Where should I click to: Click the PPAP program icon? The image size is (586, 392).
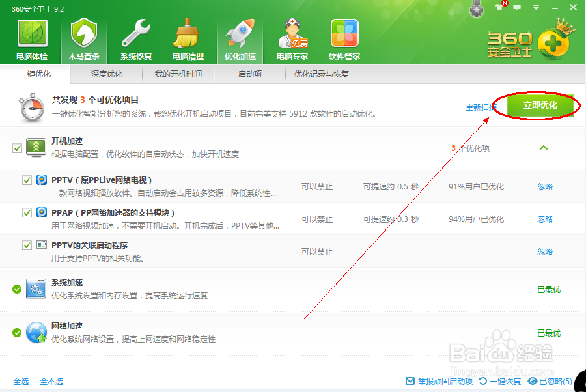coord(42,212)
